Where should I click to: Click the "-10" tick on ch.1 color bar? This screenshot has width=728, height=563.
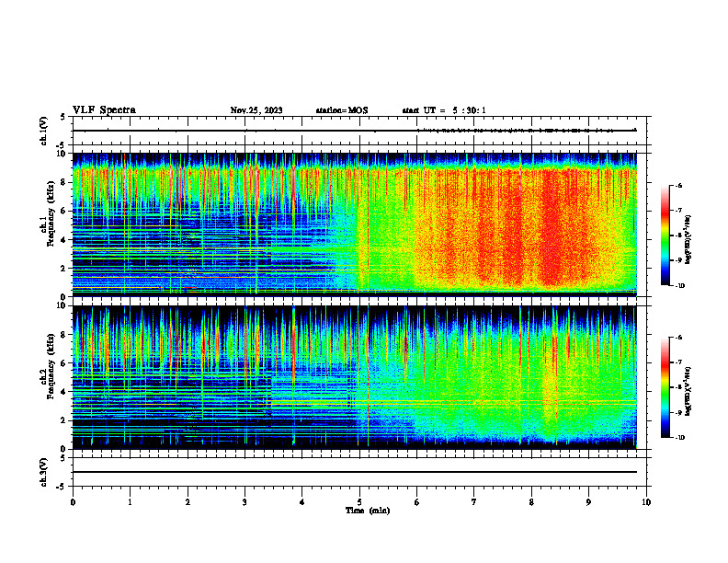679,285
